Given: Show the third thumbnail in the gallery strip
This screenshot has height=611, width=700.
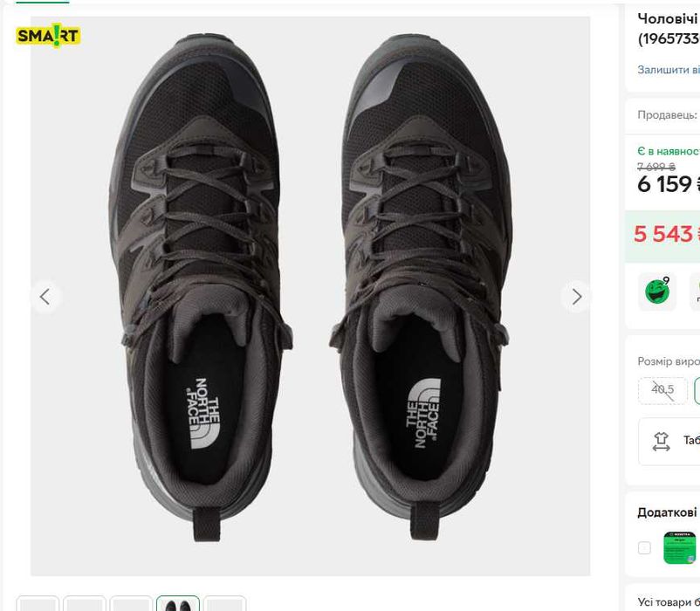Looking at the screenshot, I should 132,604.
